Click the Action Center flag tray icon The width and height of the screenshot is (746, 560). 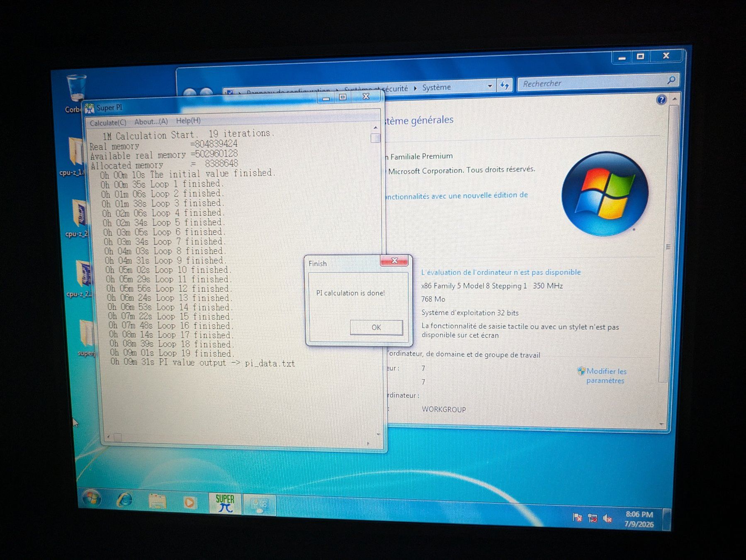point(577,517)
